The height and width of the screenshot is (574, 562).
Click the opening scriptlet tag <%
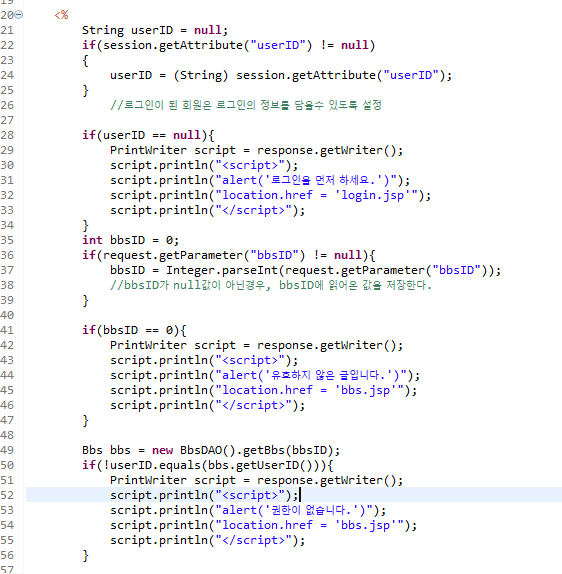(x=61, y=15)
